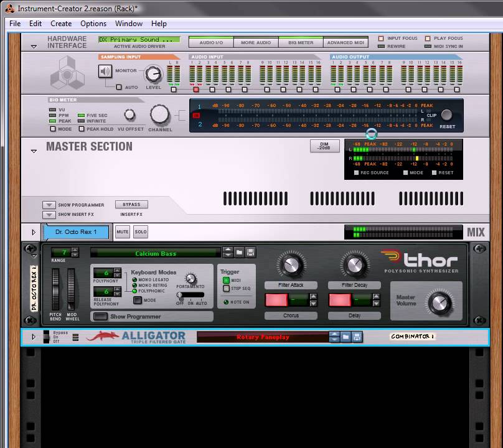This screenshot has height=448, width=503.
Task: Click the MOD WHEEL
Action: (x=71, y=289)
